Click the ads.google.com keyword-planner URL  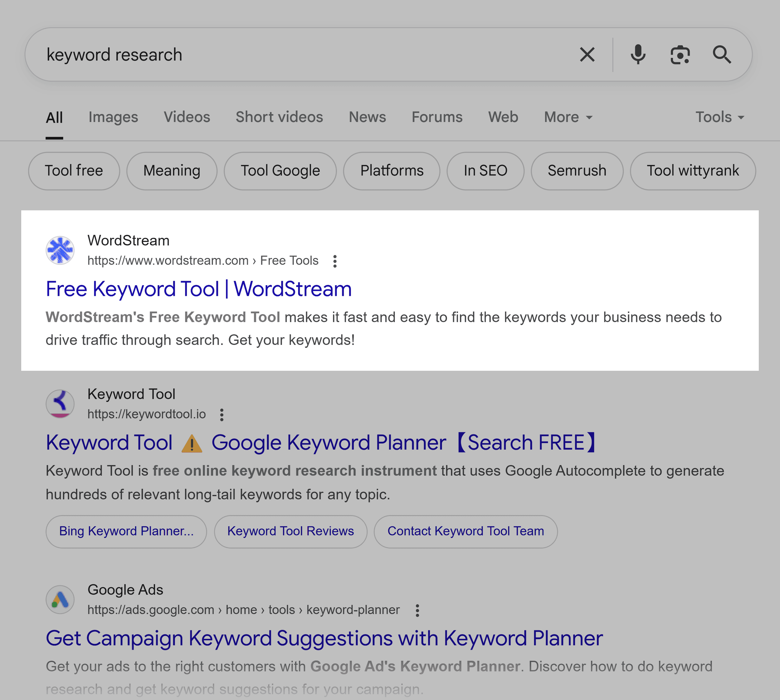pyautogui.click(x=243, y=610)
